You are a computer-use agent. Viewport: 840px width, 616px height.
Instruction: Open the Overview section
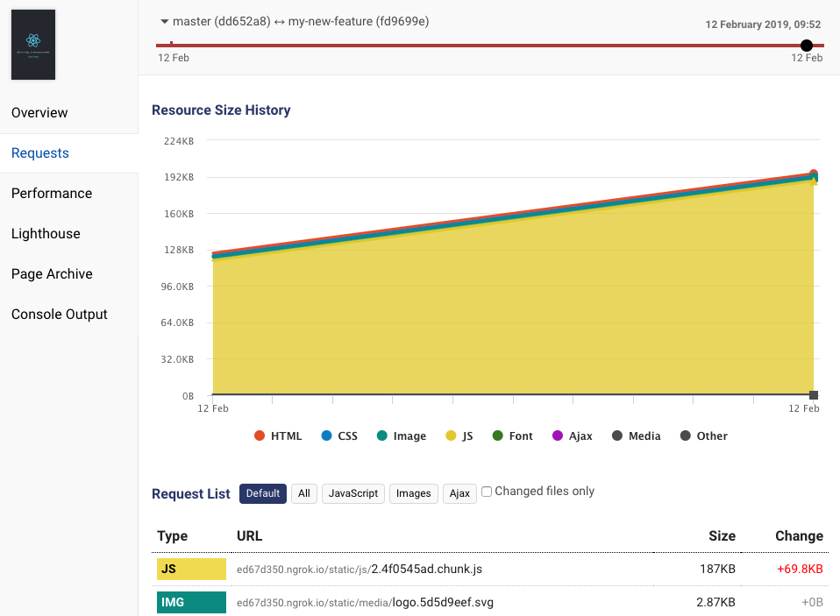click(x=39, y=112)
